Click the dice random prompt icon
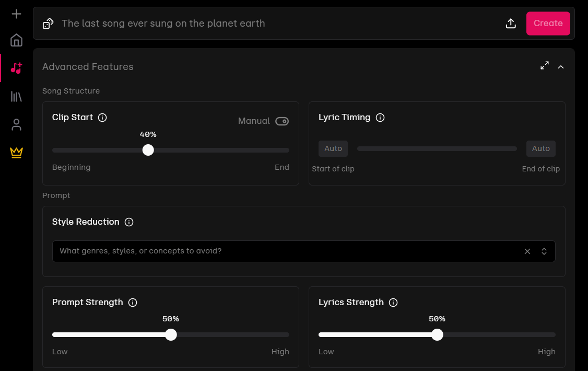Screen dimensions: 588x371 coord(48,24)
